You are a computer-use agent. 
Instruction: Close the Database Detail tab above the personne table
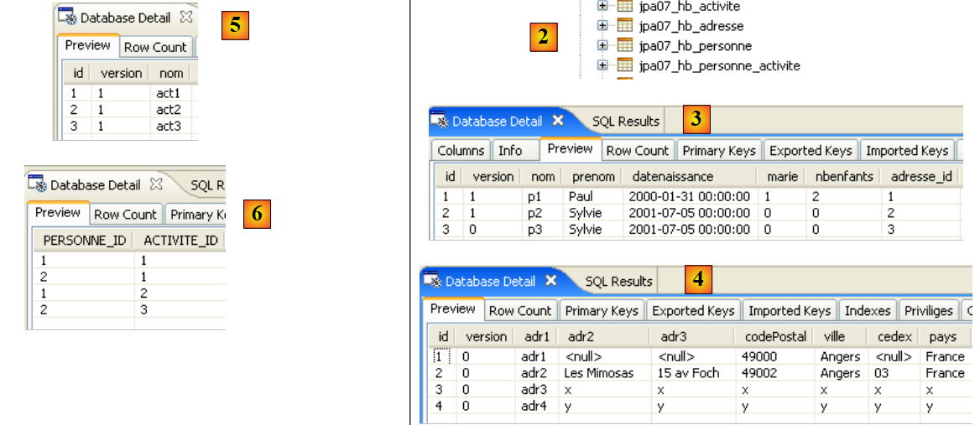click(558, 121)
